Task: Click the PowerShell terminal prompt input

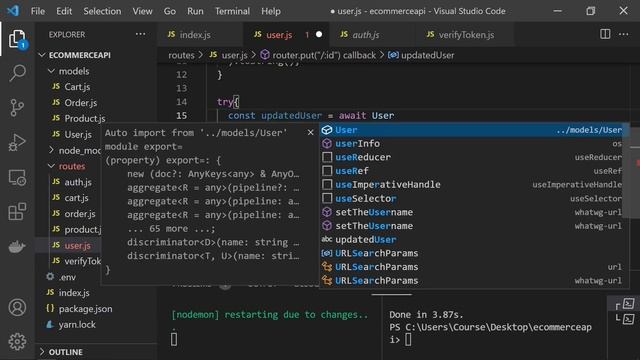Action: 408,340
